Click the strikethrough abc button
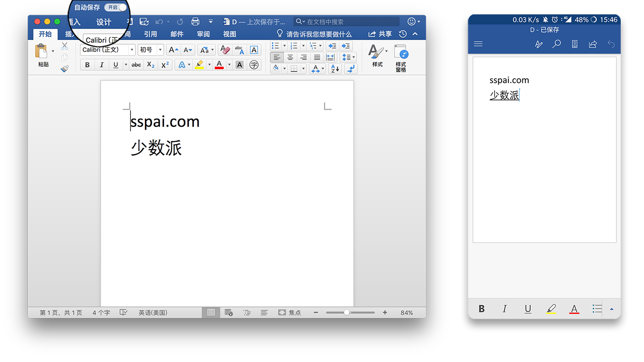Image resolution: width=644 pixels, height=362 pixels. click(136, 65)
